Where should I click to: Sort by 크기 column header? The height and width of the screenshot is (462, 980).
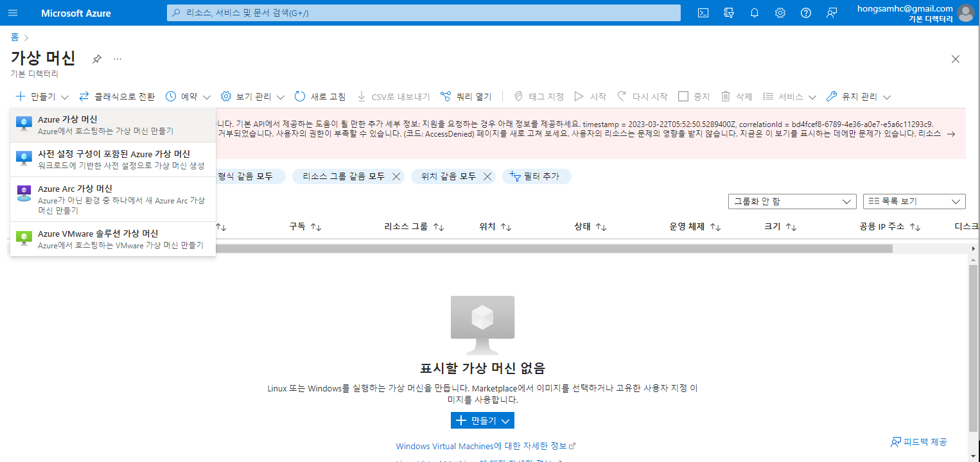[x=780, y=227]
